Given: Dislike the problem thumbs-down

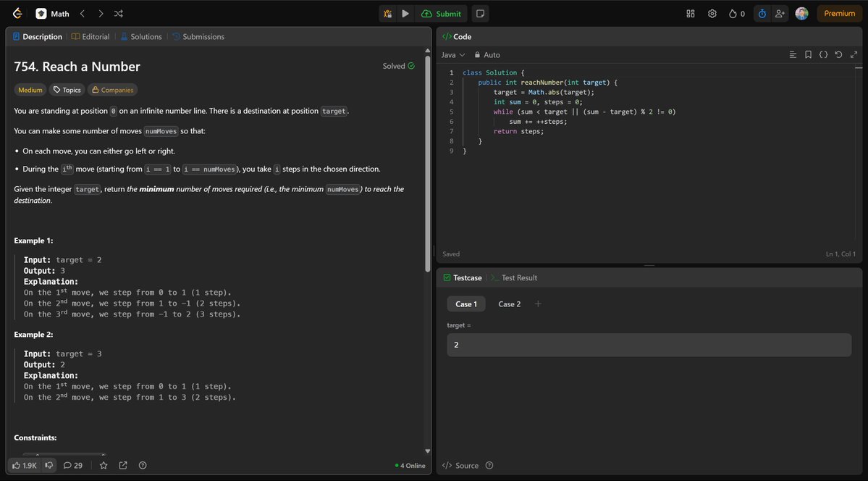Looking at the screenshot, I should (x=49, y=466).
